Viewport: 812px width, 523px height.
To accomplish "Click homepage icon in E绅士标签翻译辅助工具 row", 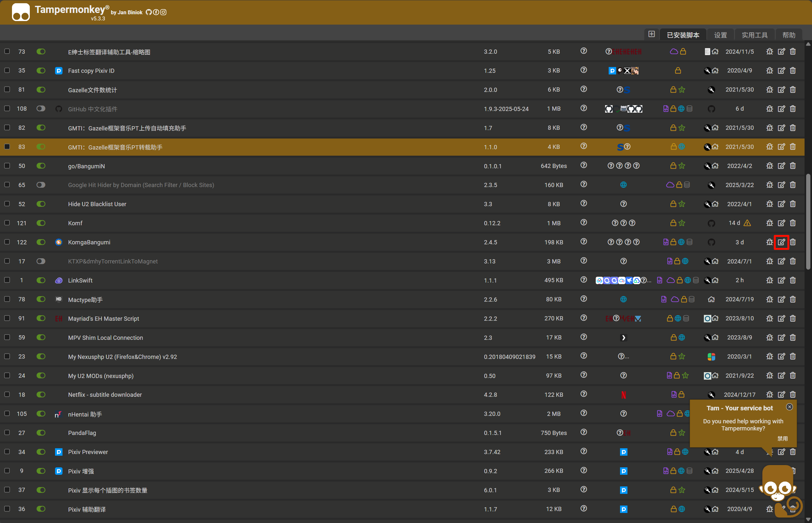I will (715, 52).
